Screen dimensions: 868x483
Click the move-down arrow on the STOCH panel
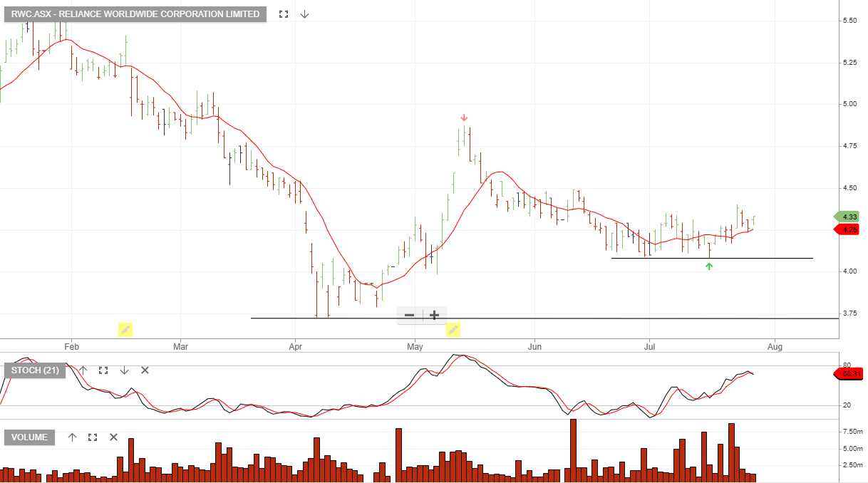pyautogui.click(x=124, y=370)
